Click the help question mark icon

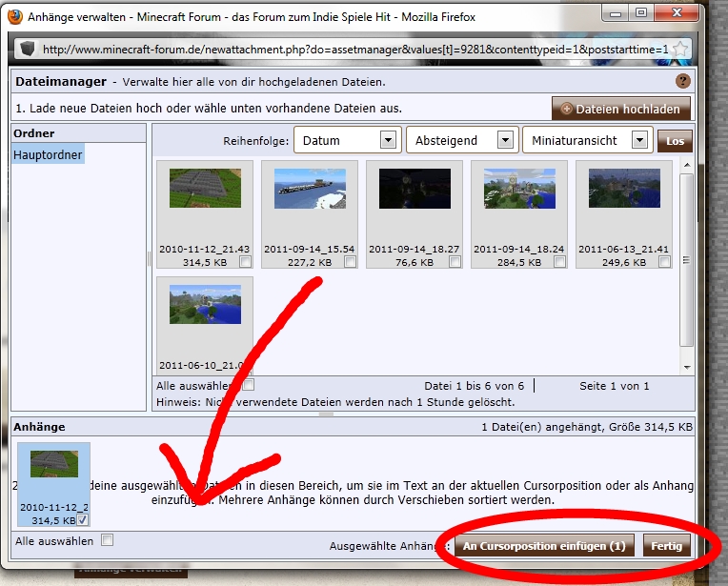(682, 82)
